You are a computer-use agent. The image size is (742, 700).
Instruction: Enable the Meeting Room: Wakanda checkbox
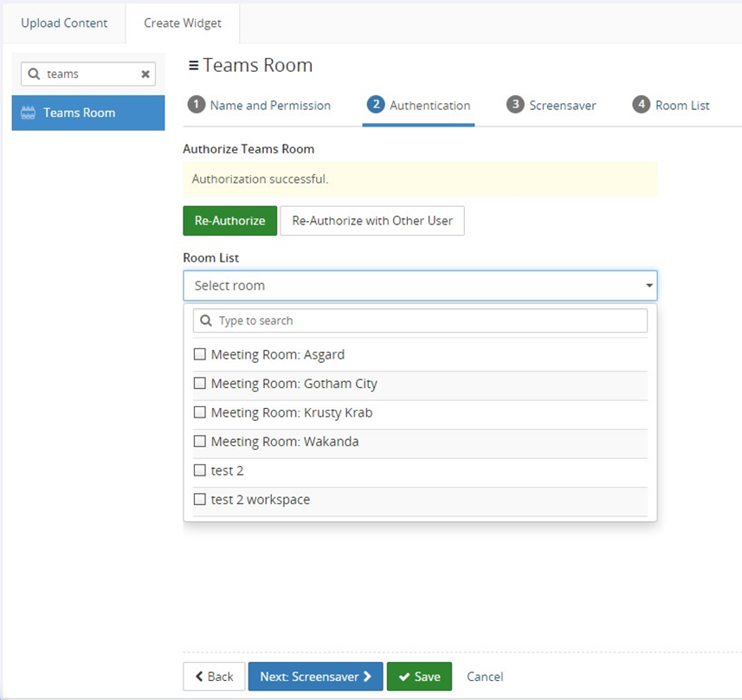200,442
